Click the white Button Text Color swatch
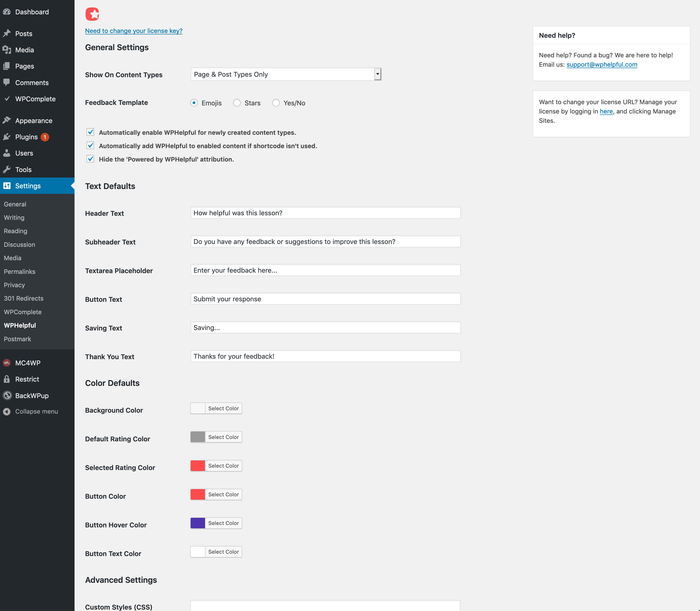Viewport: 700px width, 611px height. (198, 552)
